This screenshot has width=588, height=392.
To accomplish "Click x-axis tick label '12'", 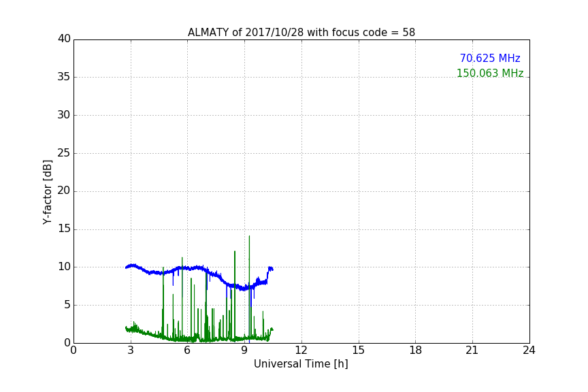I will [x=301, y=350].
